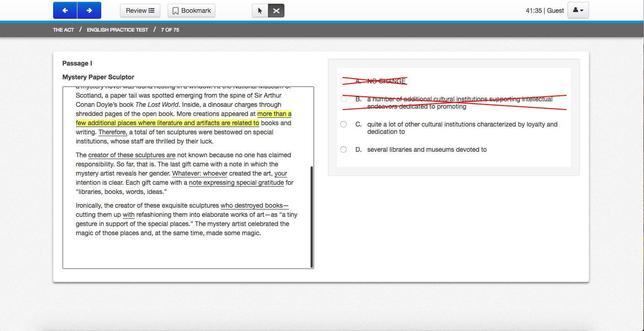Click underlined word 'your' in passage
The image size is (644, 331).
281,173
